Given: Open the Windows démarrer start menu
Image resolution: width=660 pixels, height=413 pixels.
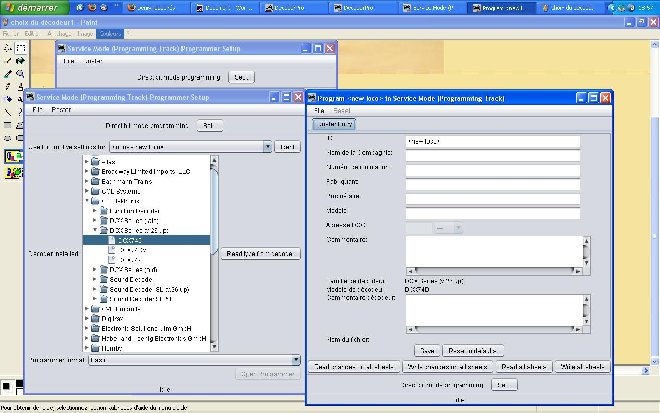Looking at the screenshot, I should (x=34, y=7).
